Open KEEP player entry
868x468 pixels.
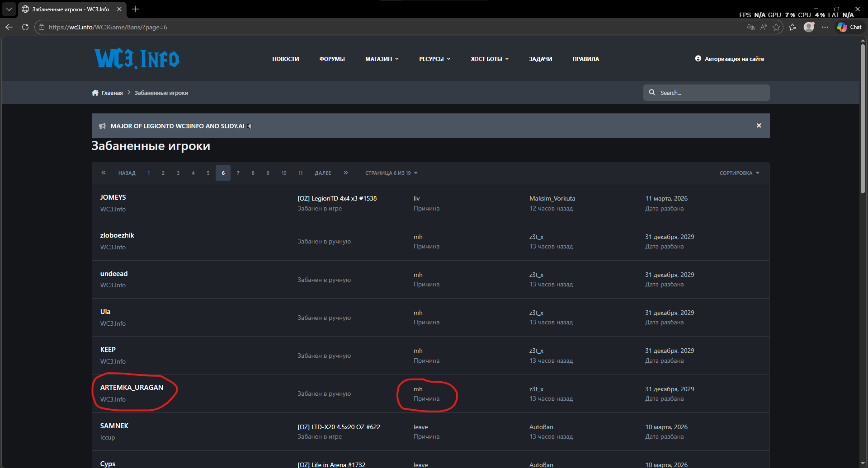108,350
